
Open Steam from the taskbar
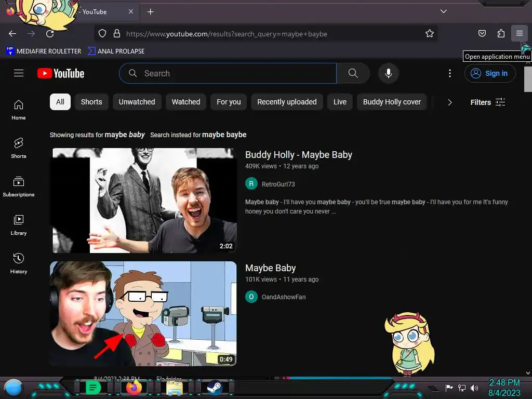(x=215, y=388)
